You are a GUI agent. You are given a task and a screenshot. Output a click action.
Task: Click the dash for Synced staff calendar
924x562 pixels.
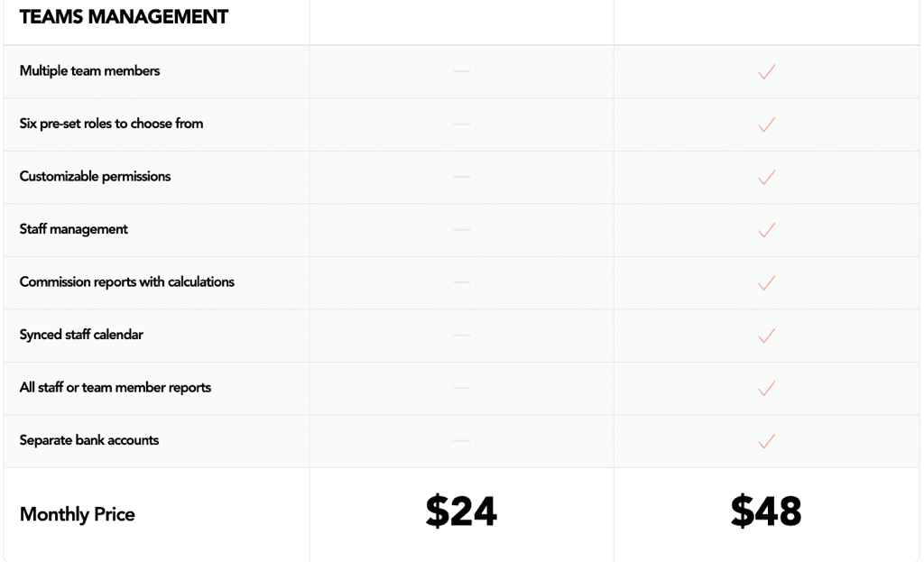coord(462,336)
